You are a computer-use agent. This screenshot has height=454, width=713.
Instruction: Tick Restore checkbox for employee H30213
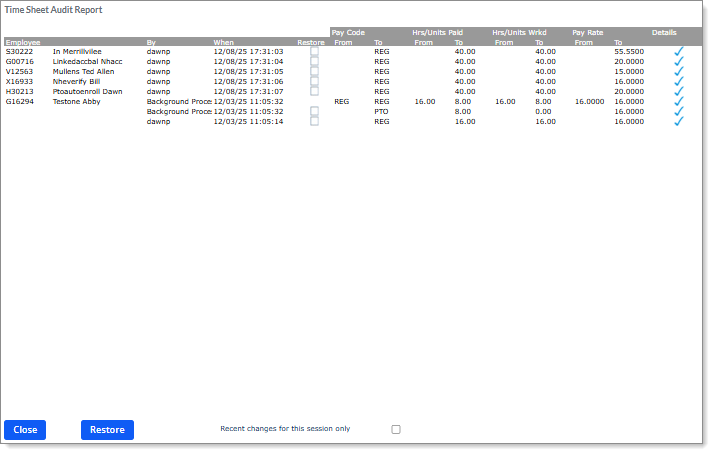tap(315, 91)
